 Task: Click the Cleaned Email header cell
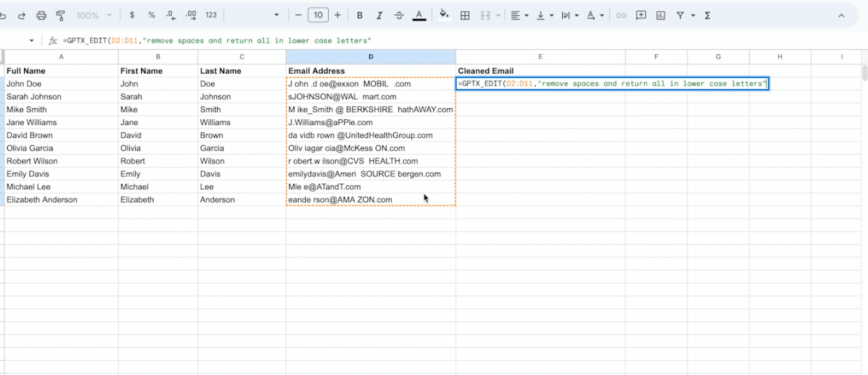click(x=541, y=71)
